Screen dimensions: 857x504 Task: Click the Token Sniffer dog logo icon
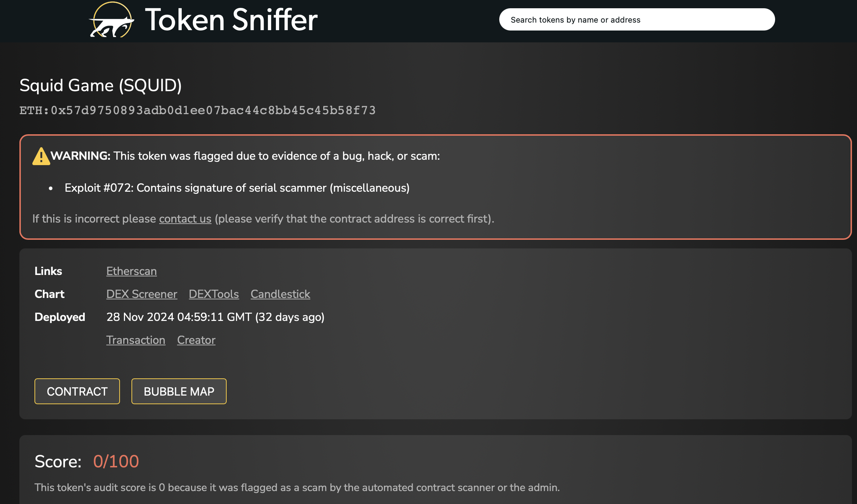tap(111, 20)
